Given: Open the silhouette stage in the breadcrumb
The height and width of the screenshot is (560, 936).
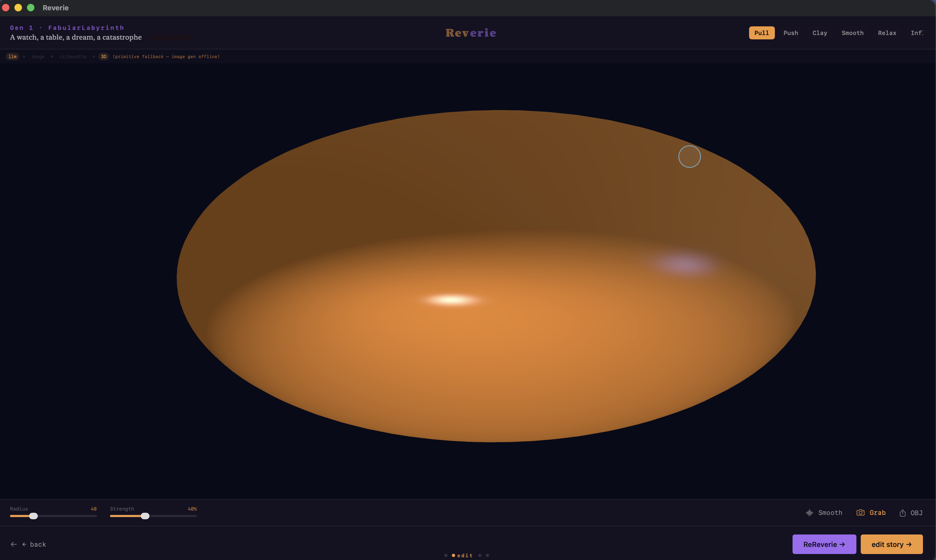Looking at the screenshot, I should [73, 56].
